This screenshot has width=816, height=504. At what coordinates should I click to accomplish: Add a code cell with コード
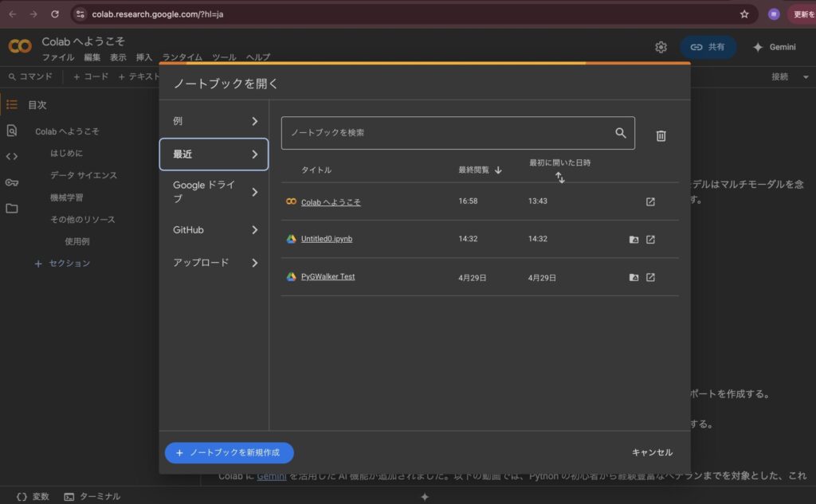click(x=91, y=76)
